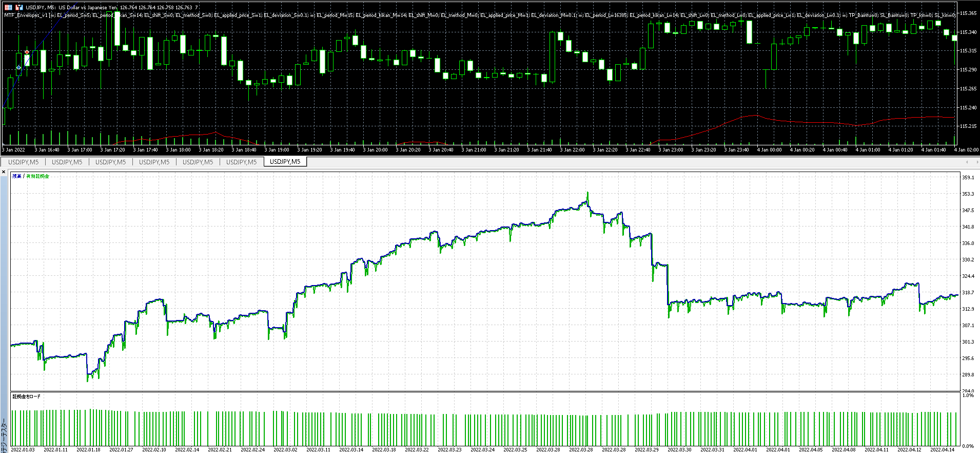
Task: Click the 1.0% margin load scale label
Action: (968, 395)
